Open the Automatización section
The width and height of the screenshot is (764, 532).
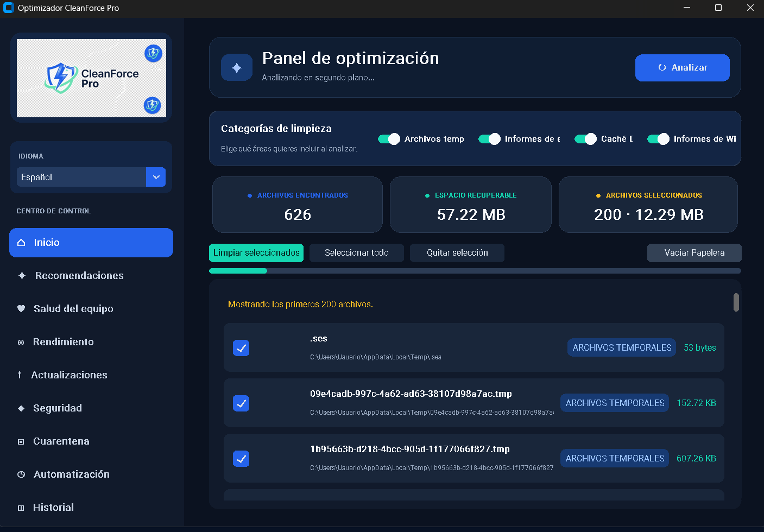click(91, 474)
